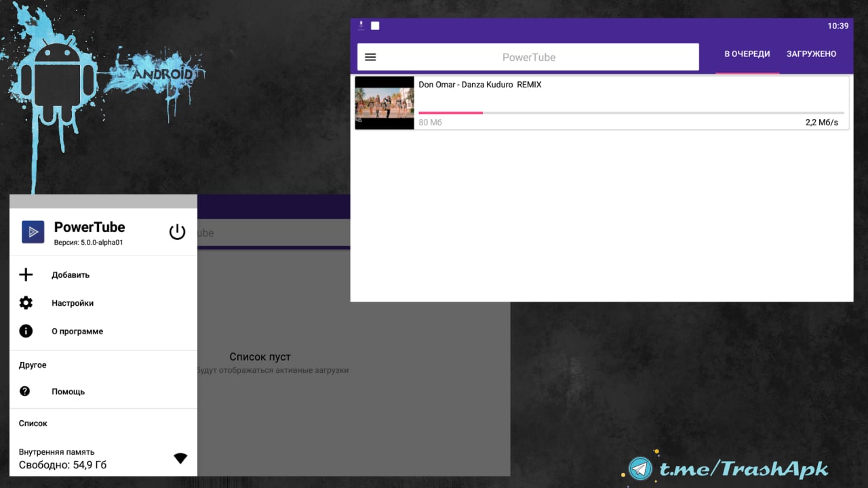This screenshot has width=868, height=488.
Task: Tap the download notification icon in the status bar
Action: [x=361, y=26]
